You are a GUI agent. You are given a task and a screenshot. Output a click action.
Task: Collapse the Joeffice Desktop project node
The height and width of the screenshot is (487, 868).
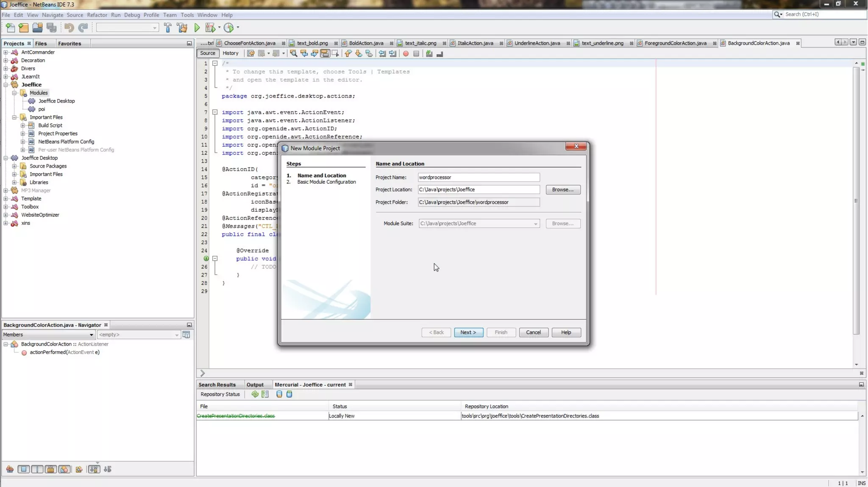tap(6, 158)
